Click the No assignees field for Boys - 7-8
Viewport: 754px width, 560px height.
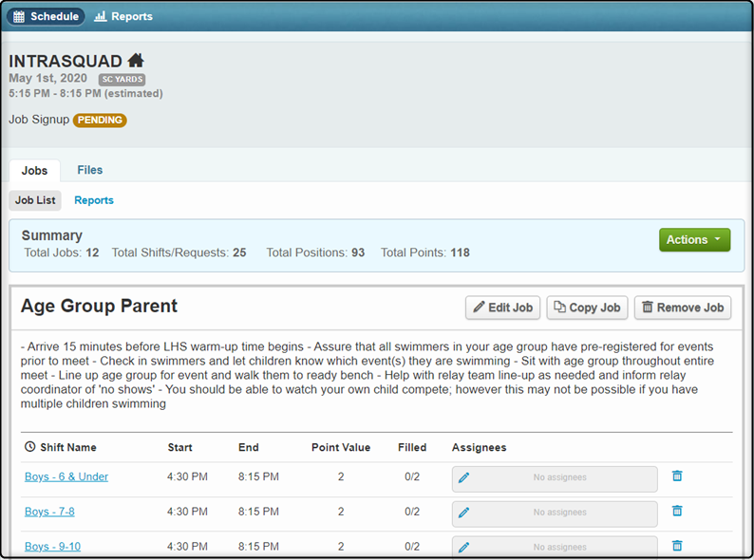pos(555,513)
